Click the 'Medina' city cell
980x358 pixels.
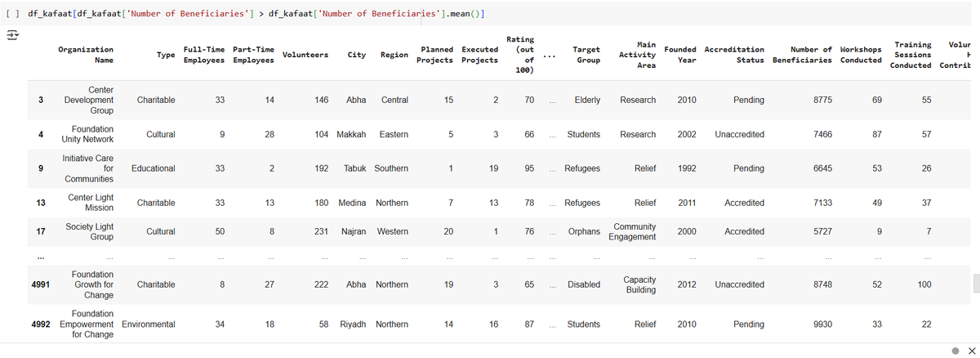(x=353, y=203)
